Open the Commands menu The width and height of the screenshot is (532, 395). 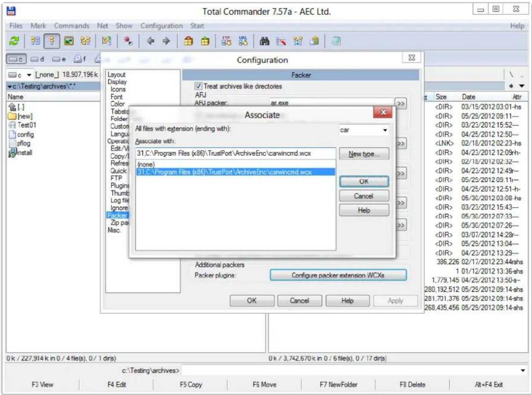(x=71, y=26)
